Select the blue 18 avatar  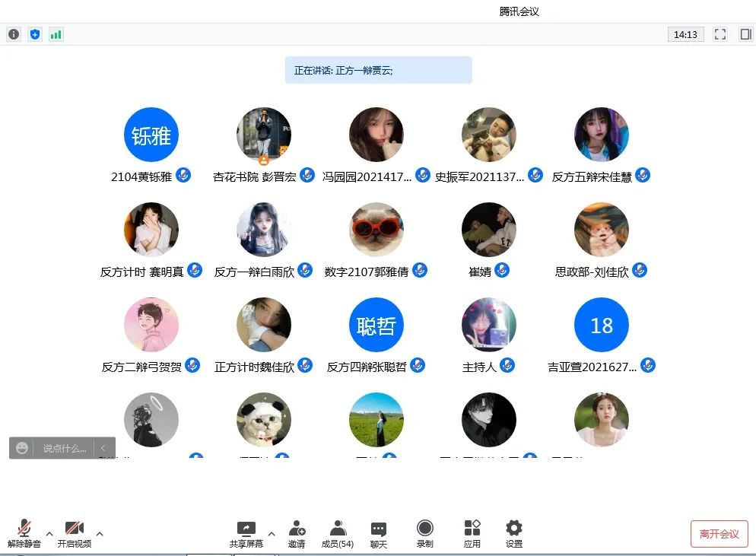602,325
